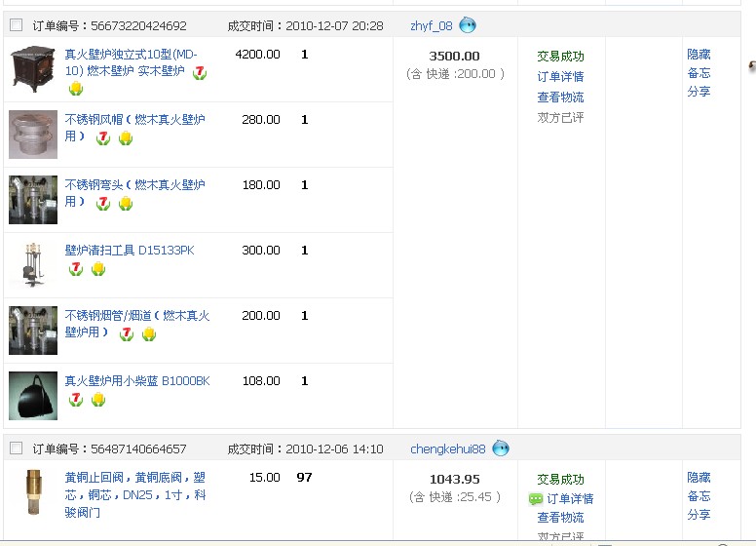756x546 pixels.
Task: Click the Wangwang chat icon beside chengkehui88
Action: click(x=501, y=448)
